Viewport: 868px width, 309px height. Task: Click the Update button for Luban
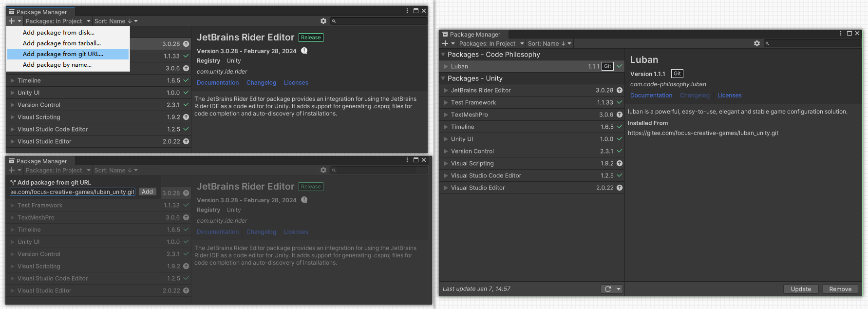801,289
